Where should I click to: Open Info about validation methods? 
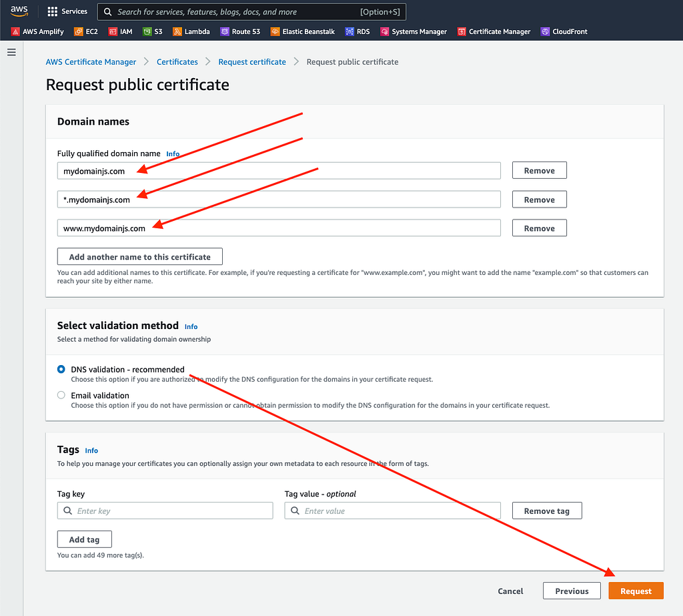coord(191,326)
